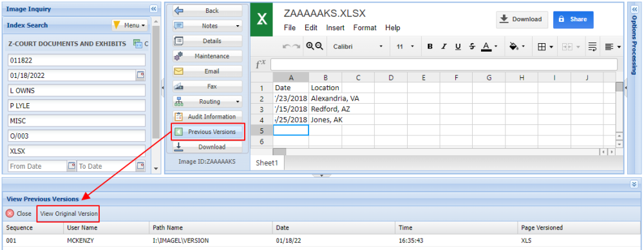Open the From Date calendar icon
644x250 pixels.
click(71, 166)
